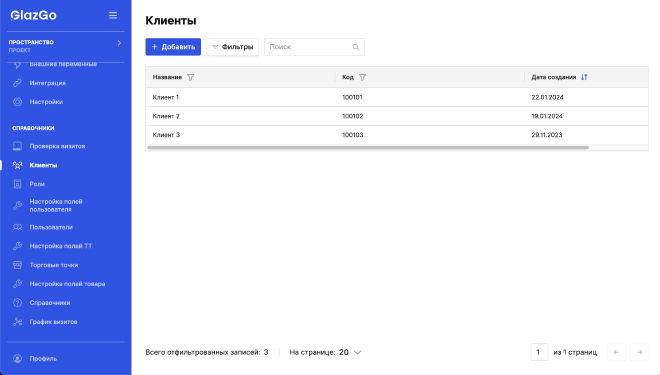
Task: Open the На странице 20 dropdown
Action: [x=350, y=352]
